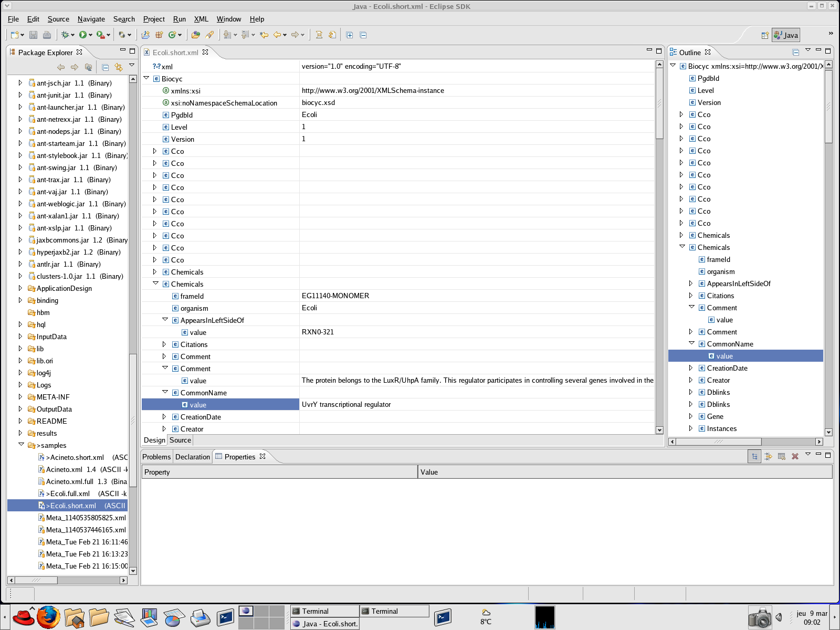840x630 pixels.
Task: Open Package Explorer view menu triangle
Action: click(132, 65)
